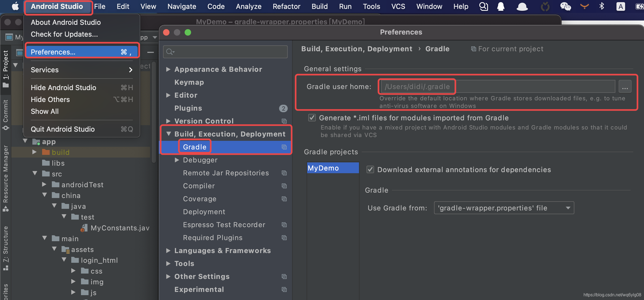Click per-project icon beside Required Plugins
This screenshot has height=300, width=644.
coord(284,238)
